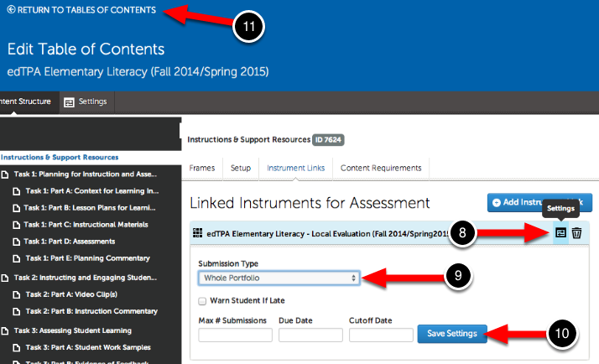Open Task 2: Part A: Video Clip(s)
This screenshot has height=364, width=599.
click(71, 294)
